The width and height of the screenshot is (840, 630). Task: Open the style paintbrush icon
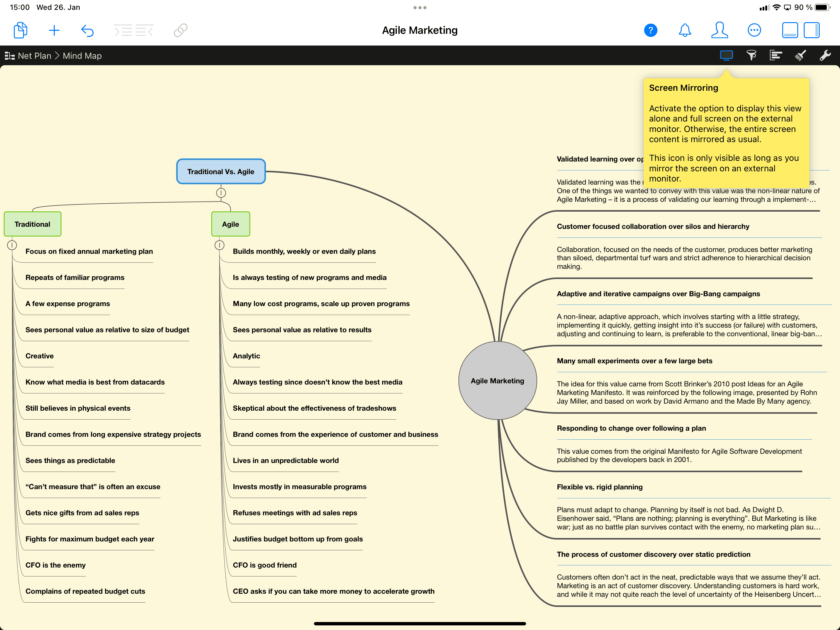799,55
